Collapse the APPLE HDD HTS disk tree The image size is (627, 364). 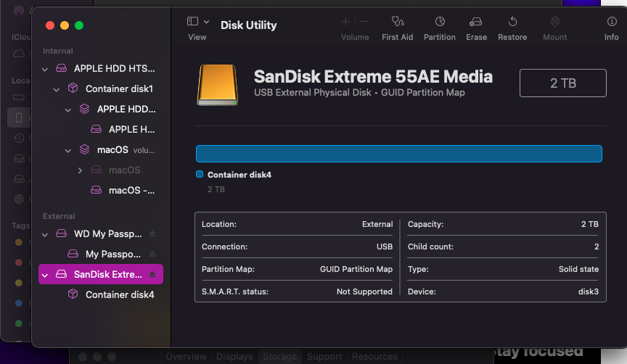[x=46, y=69]
